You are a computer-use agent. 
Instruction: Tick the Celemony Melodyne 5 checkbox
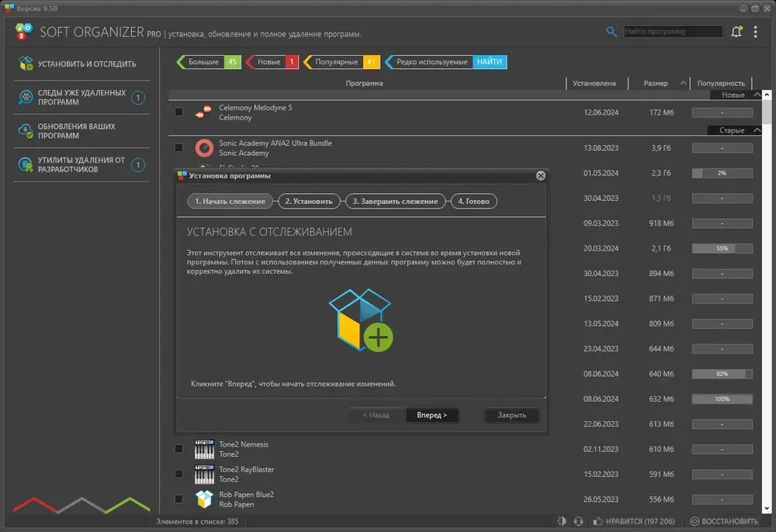pos(178,112)
